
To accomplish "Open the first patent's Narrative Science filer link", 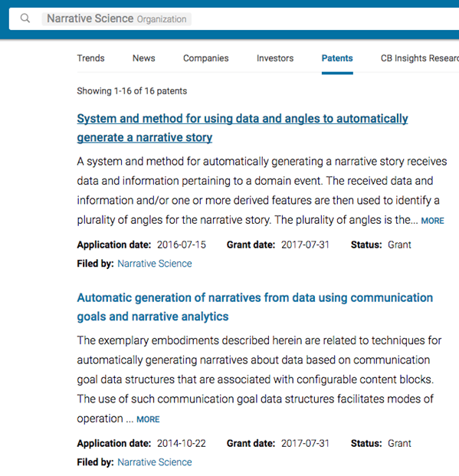I will click(155, 264).
